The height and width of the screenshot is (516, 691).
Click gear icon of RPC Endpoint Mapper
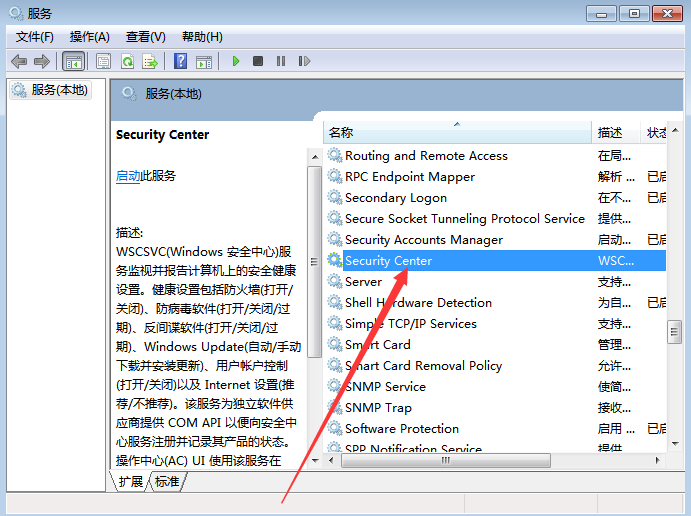point(335,176)
